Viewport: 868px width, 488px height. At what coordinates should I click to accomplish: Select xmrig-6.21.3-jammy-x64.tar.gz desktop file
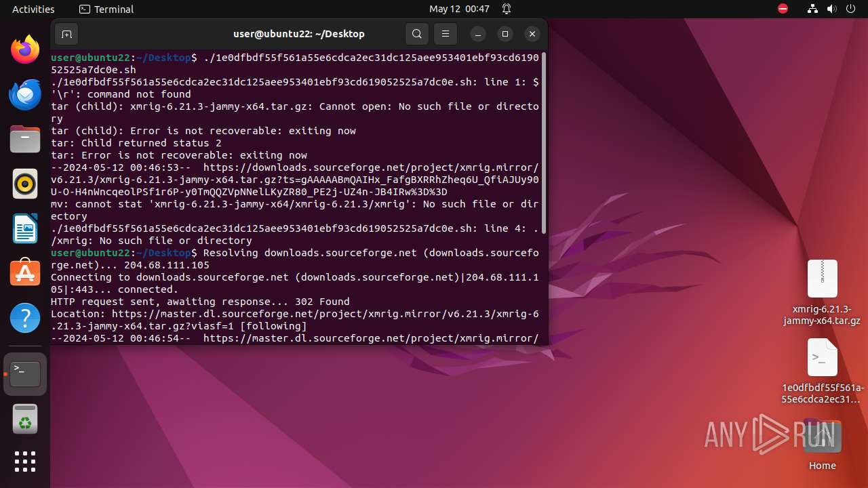tap(822, 293)
